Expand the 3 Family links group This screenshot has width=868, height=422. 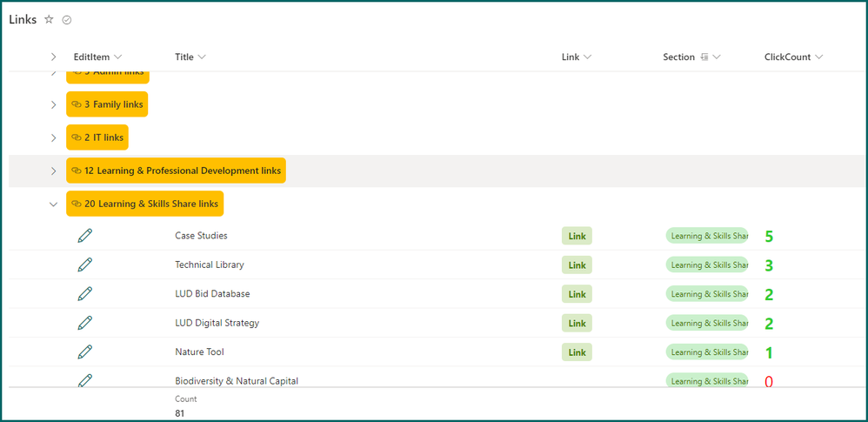[x=54, y=104]
